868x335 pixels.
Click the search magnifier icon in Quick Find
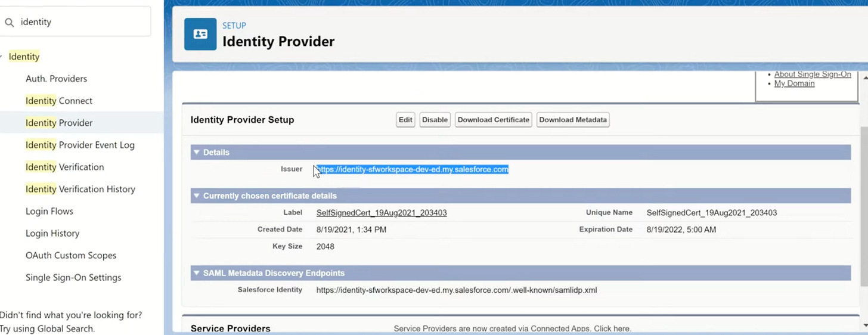click(x=9, y=22)
